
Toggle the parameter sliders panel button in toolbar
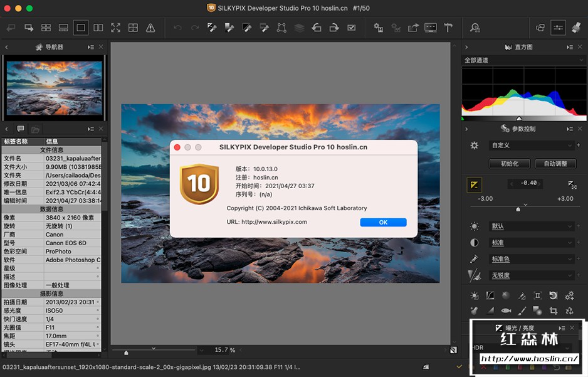click(557, 28)
